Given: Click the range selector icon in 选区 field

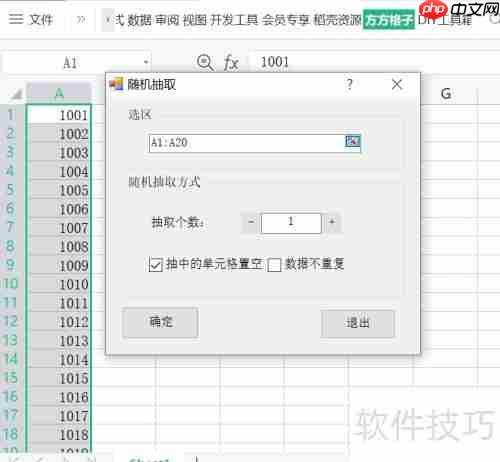Looking at the screenshot, I should pos(352,142).
